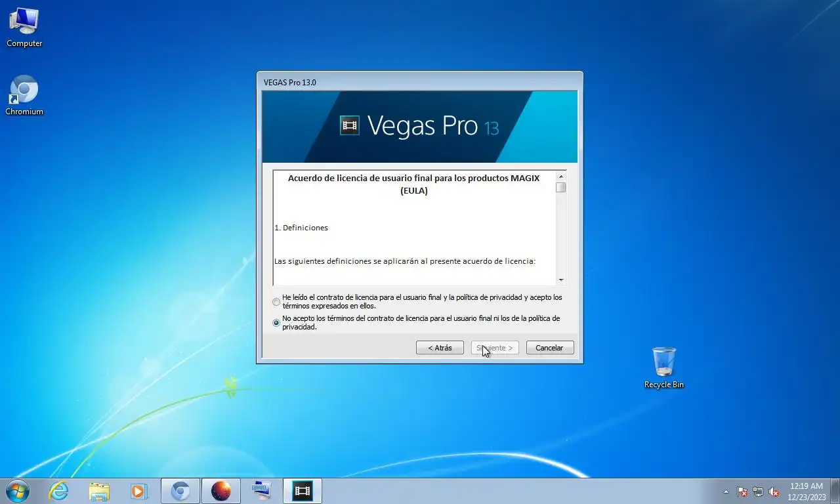Click the EULA scrollbar up arrow

pos(561,177)
